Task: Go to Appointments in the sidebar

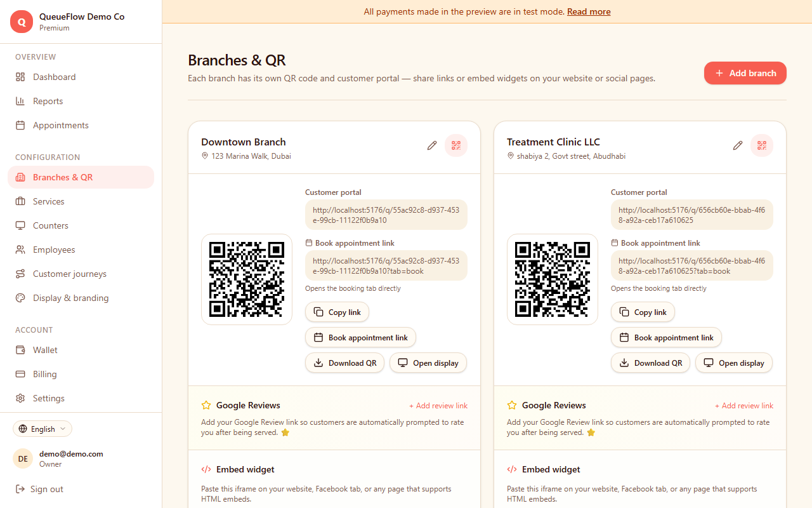Action: (81, 125)
